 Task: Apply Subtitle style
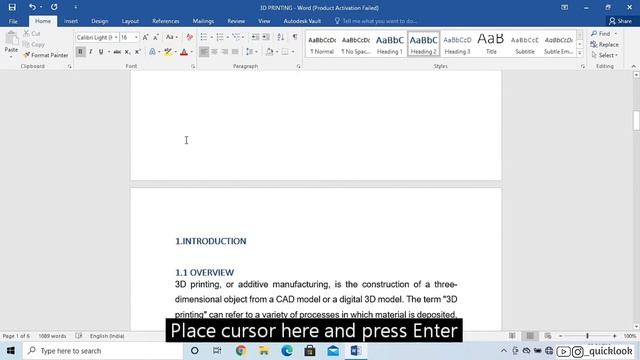525,44
